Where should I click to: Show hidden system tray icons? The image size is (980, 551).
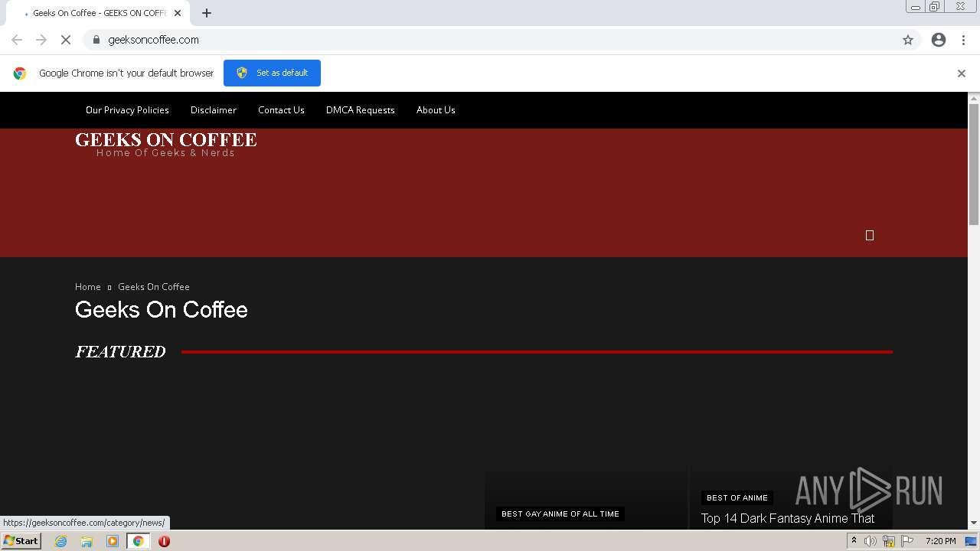click(854, 541)
